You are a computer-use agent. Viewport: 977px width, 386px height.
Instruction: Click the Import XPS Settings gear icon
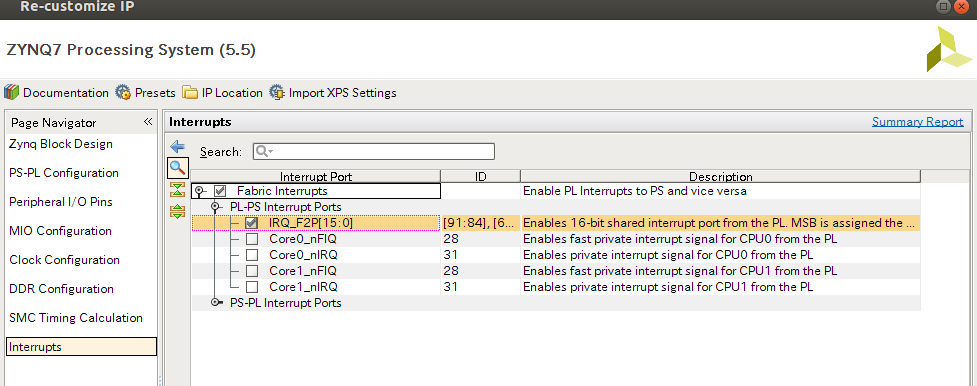click(x=277, y=92)
